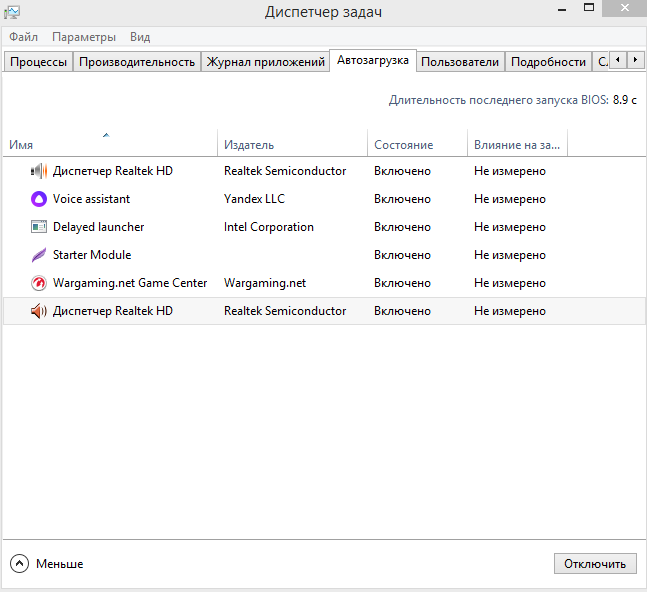Click the Task Manager title bar icon

[x=12, y=12]
